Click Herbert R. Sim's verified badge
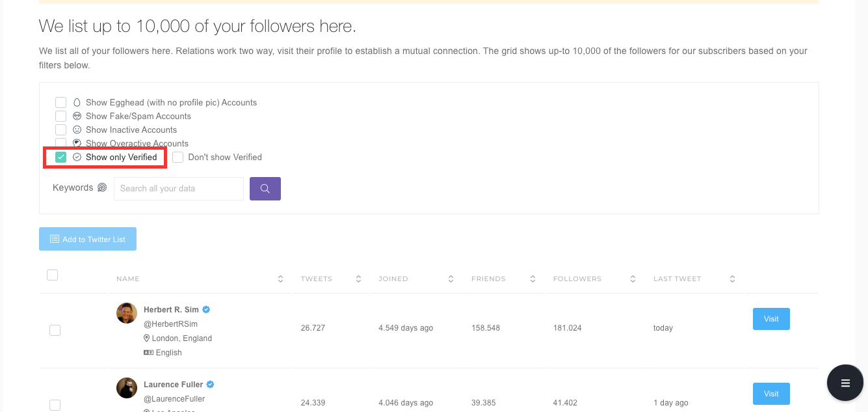The image size is (868, 412). [x=206, y=310]
